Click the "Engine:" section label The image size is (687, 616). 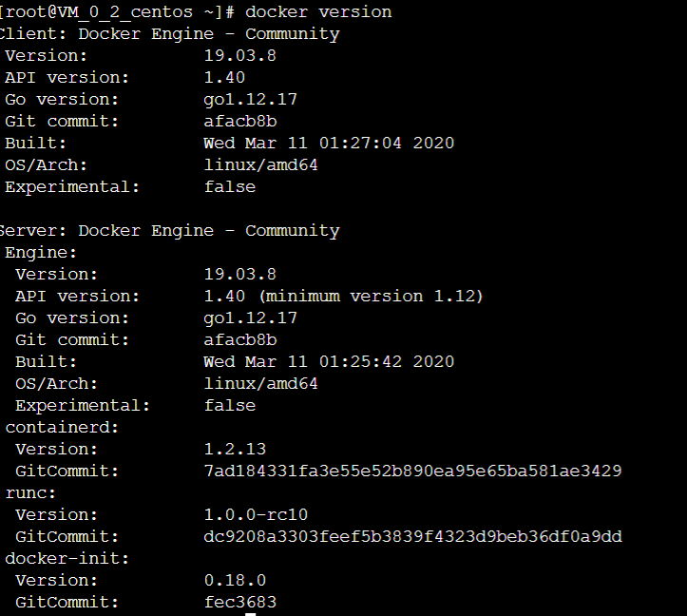pos(41,253)
